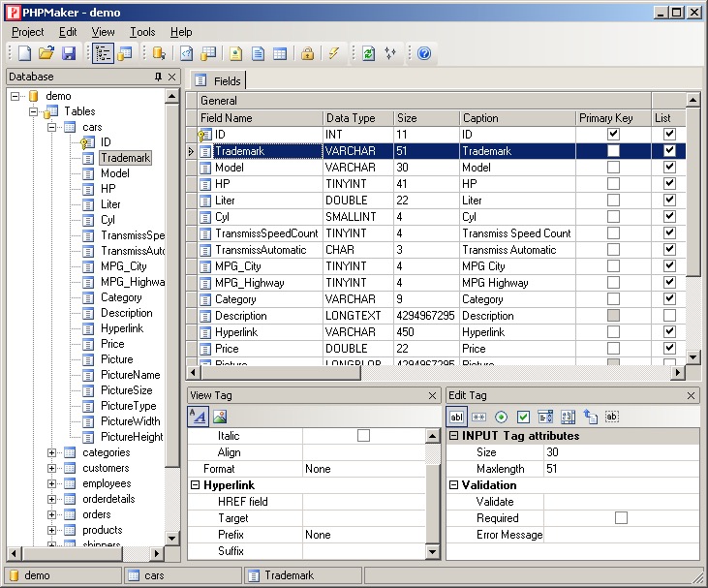Collapse the Hyperlink section in View Tag

point(195,485)
